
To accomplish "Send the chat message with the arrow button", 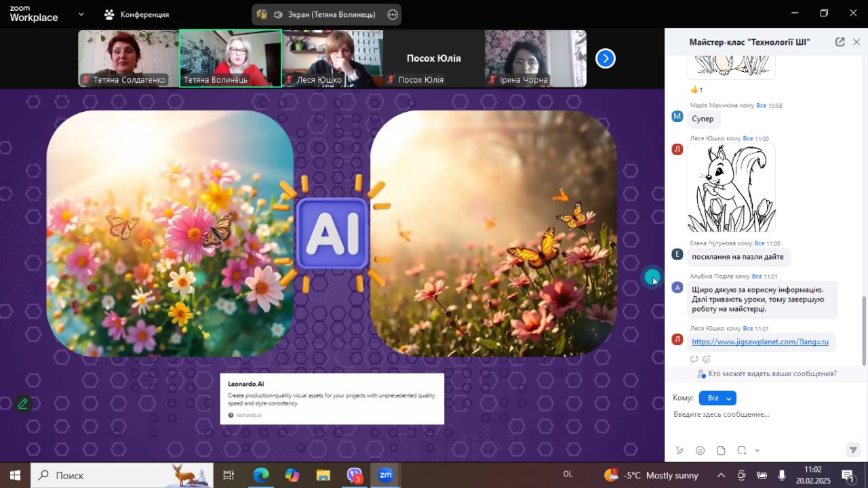I will [x=853, y=450].
